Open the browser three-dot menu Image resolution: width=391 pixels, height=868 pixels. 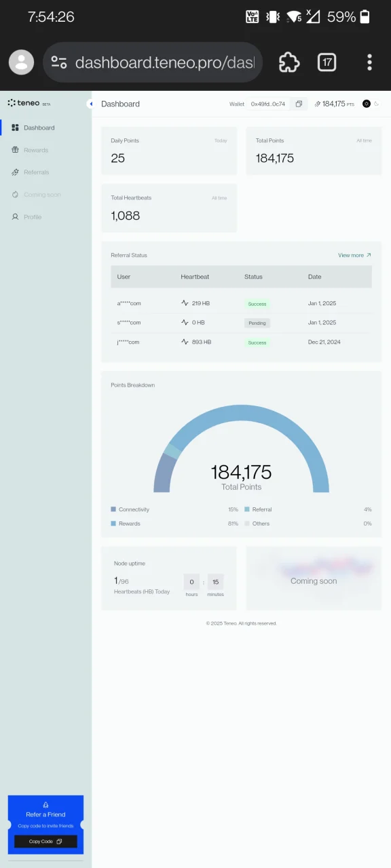pos(369,62)
